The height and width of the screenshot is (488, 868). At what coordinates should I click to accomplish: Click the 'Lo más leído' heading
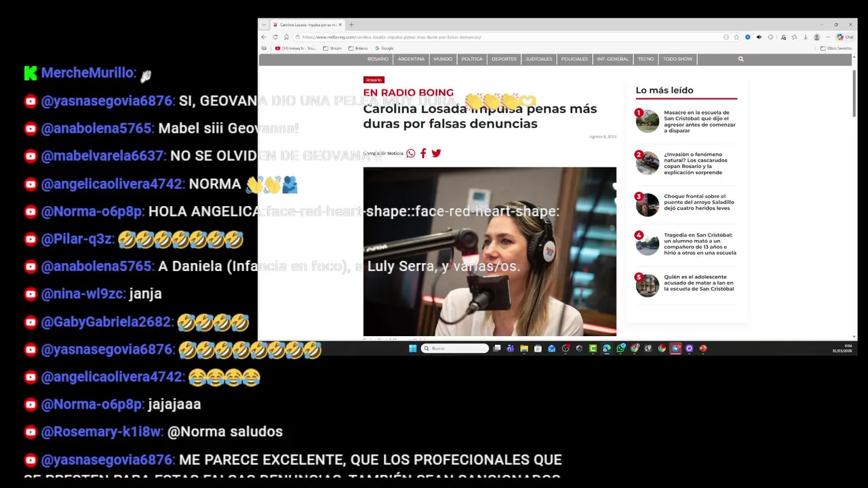pos(665,90)
